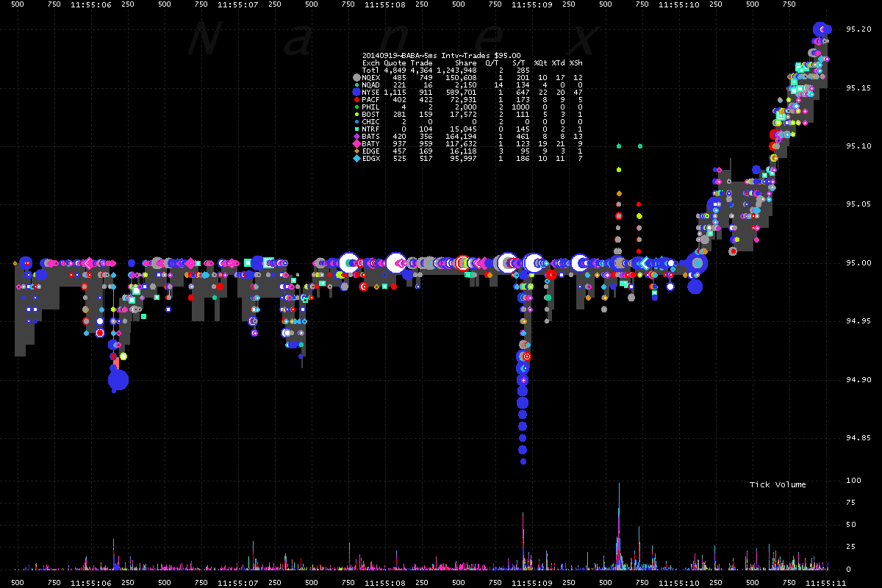This screenshot has width=882, height=588.
Task: Click the 'Tick Volume' label
Action: (778, 484)
